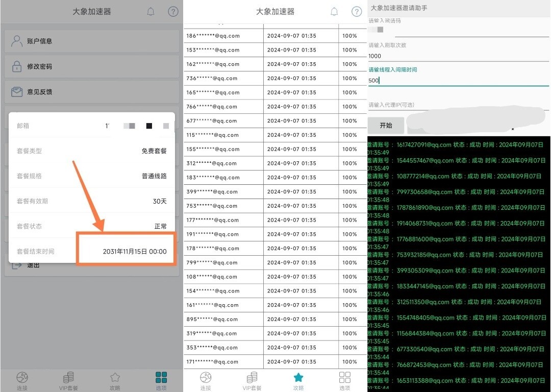This screenshot has height=392, width=551.
Task: Click the thread interval field showing 500
Action: tap(458, 80)
